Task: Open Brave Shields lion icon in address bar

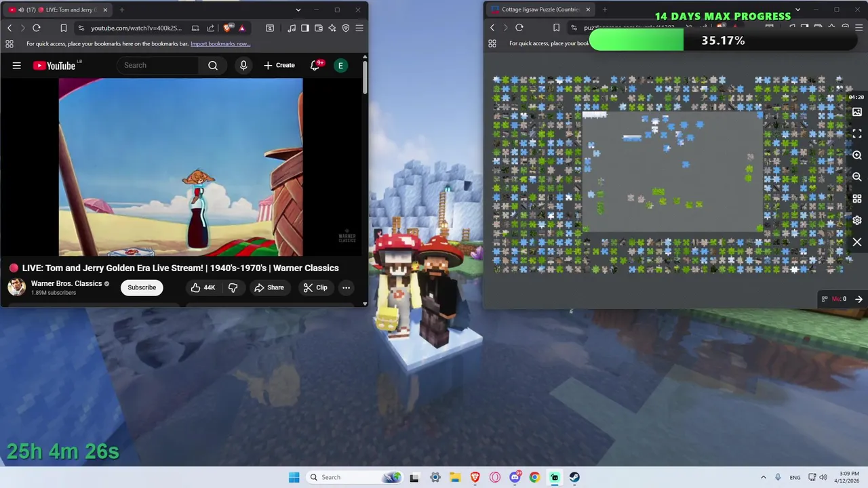Action: pos(227,28)
